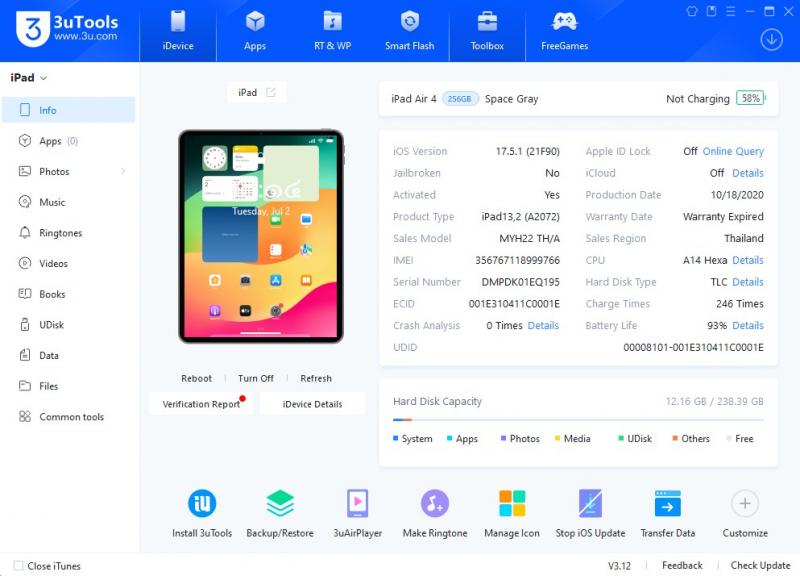Click the mini window icon in title bar
The height and width of the screenshot is (576, 800).
click(x=711, y=11)
